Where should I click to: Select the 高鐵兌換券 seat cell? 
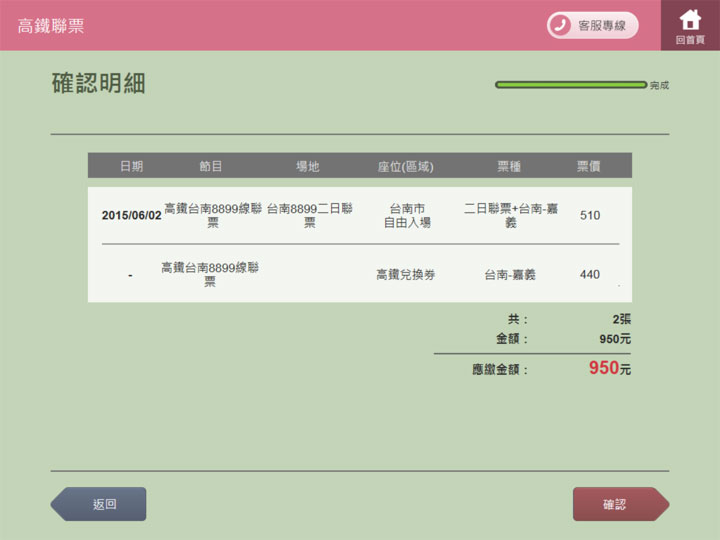tap(405, 274)
